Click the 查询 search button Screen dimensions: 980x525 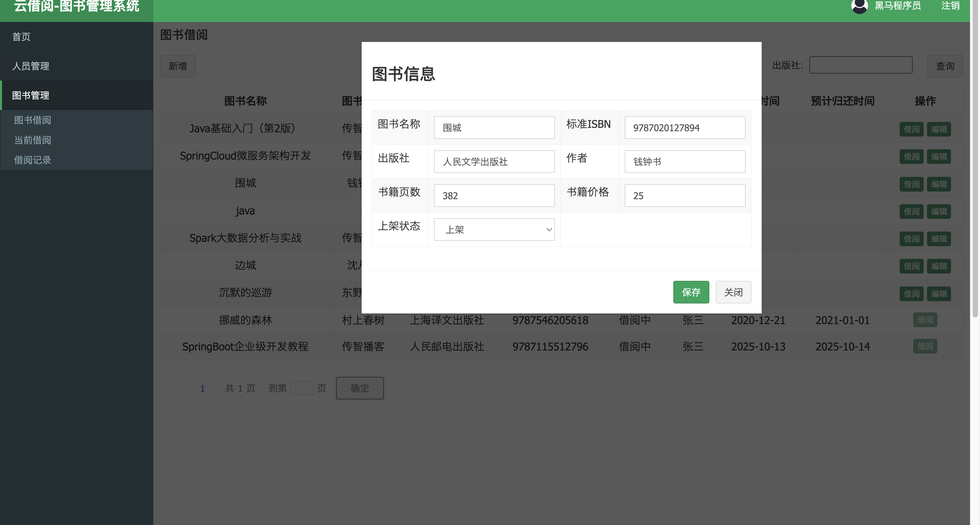click(945, 66)
